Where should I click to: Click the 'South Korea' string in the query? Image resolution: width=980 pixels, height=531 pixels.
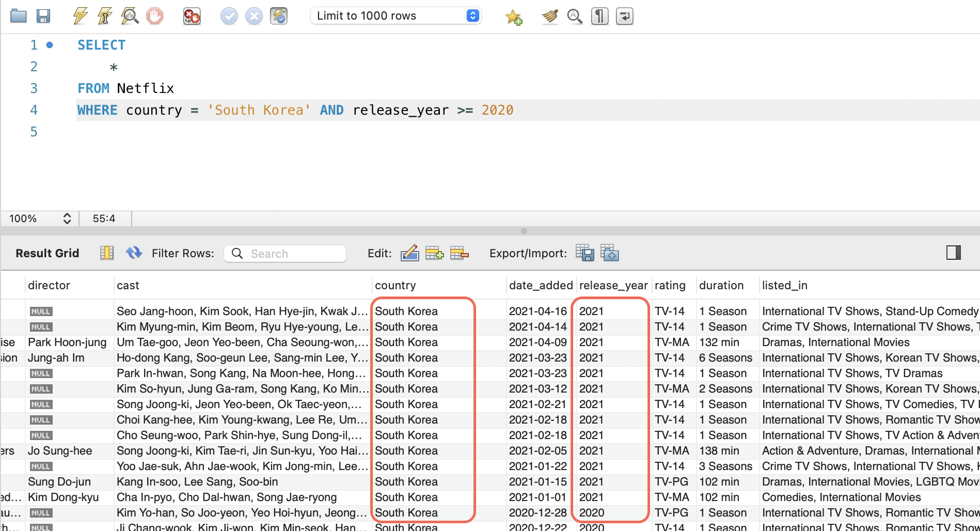(x=259, y=110)
